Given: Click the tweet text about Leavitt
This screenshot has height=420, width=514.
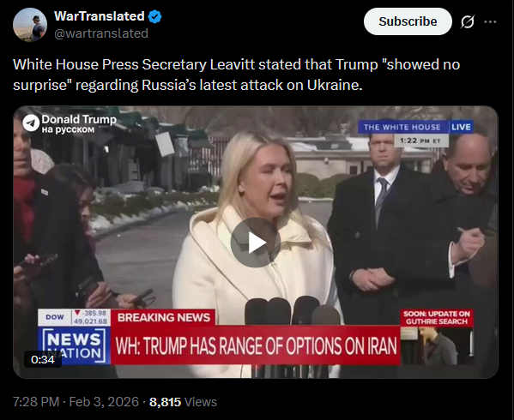Looking at the screenshot, I should pyautogui.click(x=236, y=75).
